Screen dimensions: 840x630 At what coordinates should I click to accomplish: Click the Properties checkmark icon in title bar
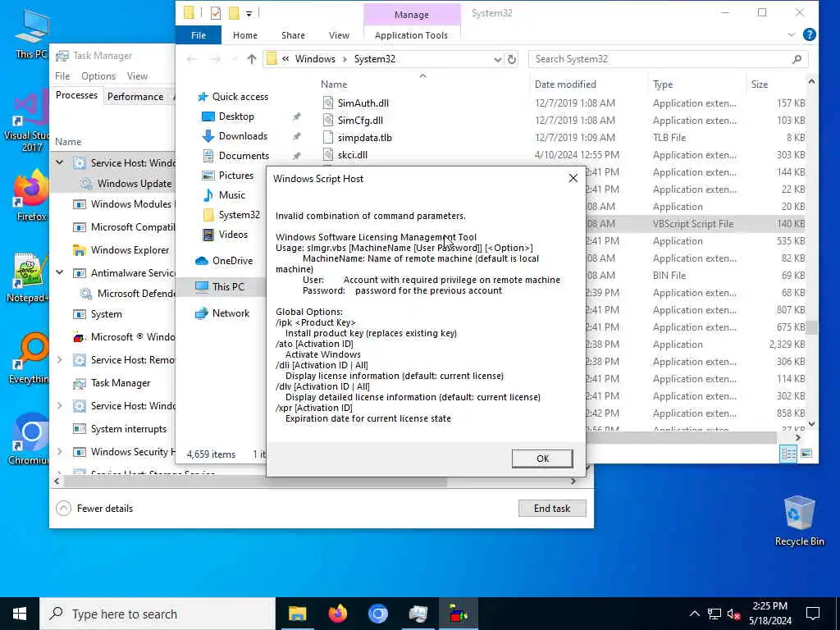216,13
